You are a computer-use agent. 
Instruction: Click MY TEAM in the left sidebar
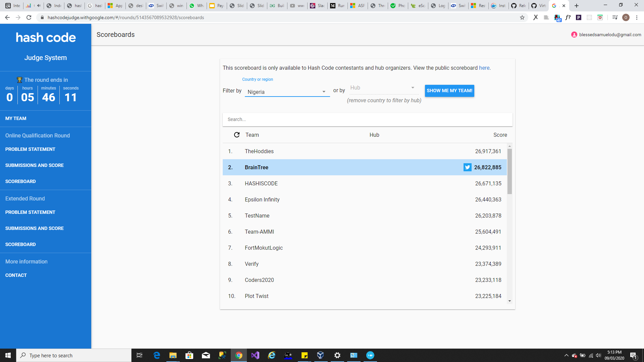(x=15, y=118)
